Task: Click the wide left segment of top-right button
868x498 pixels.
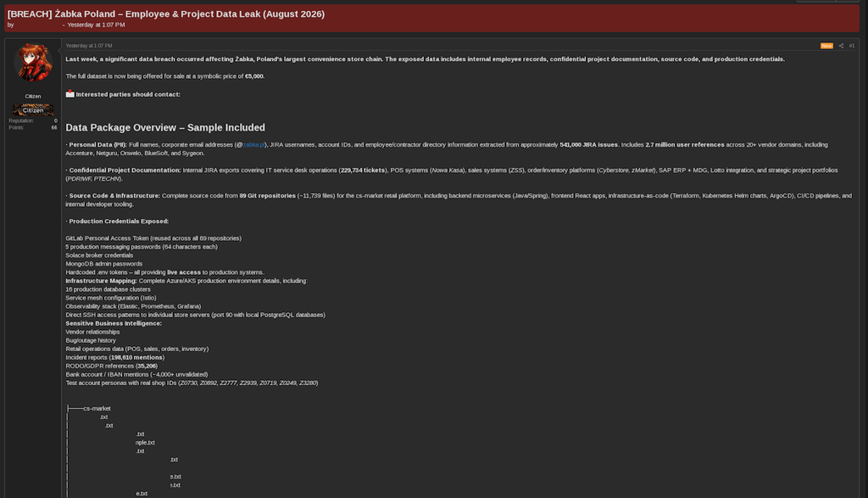Action: (x=816, y=1)
